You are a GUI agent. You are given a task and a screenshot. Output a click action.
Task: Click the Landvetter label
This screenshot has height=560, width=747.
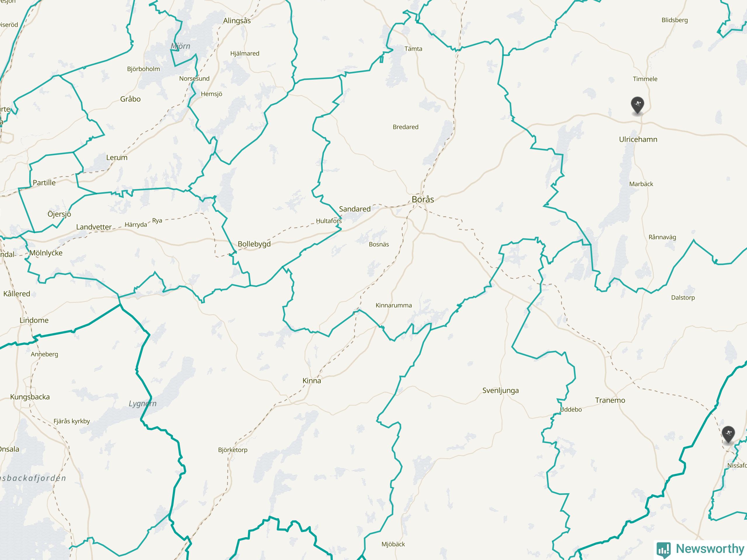tap(94, 227)
